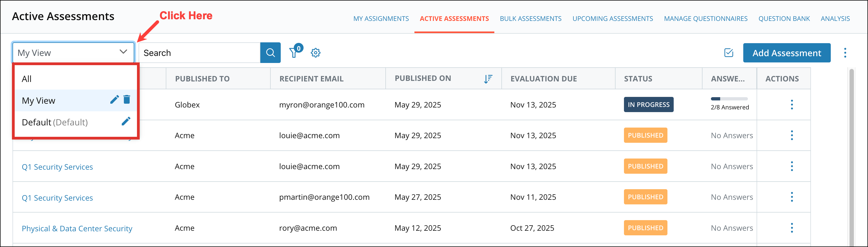Click the 2/8 Answered progress bar
Screen dimensions: 868x247
coord(729,99)
